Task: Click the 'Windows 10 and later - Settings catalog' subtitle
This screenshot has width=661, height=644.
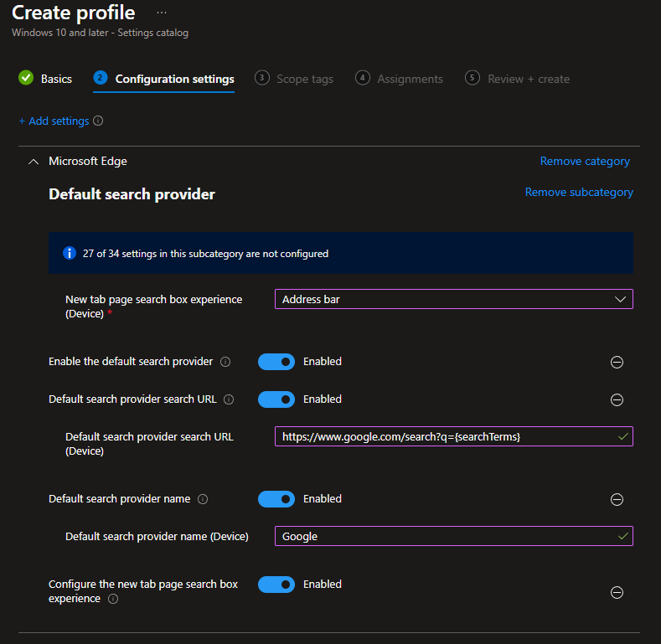Action: [100, 33]
